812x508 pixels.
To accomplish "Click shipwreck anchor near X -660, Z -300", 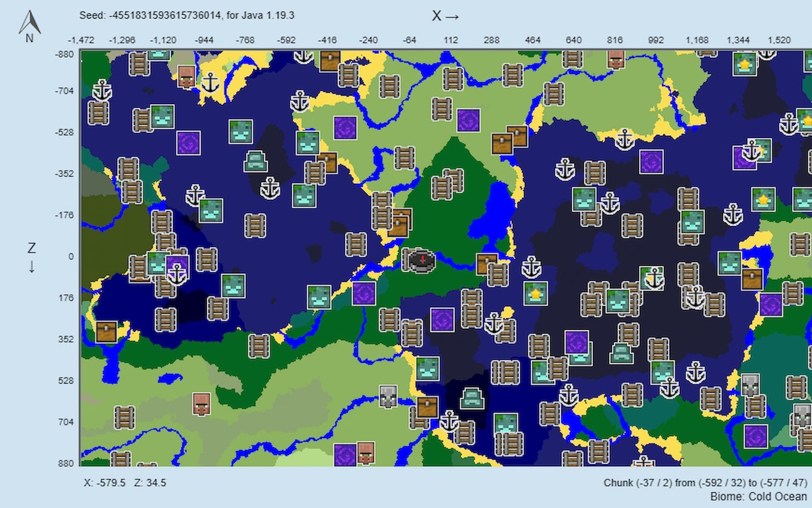I will 270,188.
